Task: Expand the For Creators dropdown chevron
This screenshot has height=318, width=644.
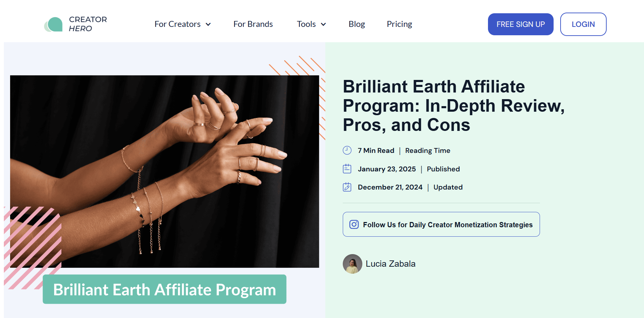Action: (x=208, y=24)
